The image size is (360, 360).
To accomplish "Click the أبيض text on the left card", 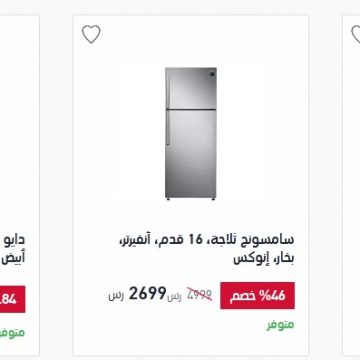I will point(14,258).
